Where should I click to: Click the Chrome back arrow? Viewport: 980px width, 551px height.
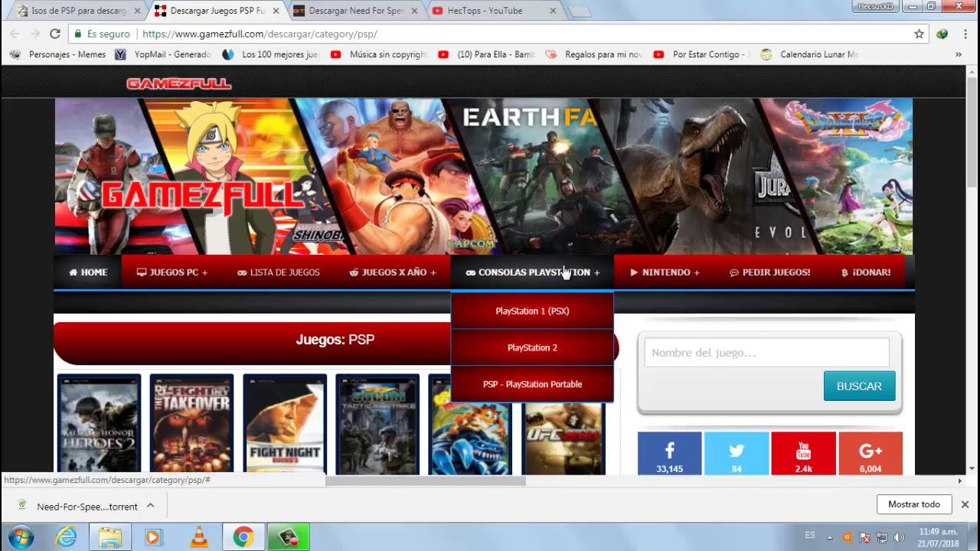15,34
